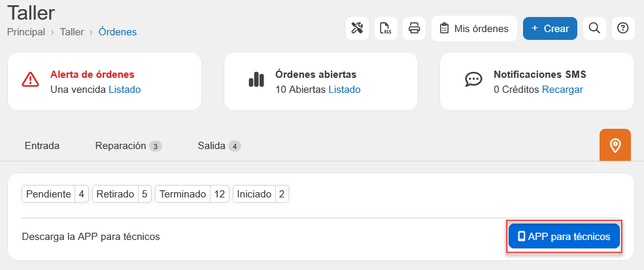Click the printer icon
Viewport: 644px width, 270px height.
414,28
